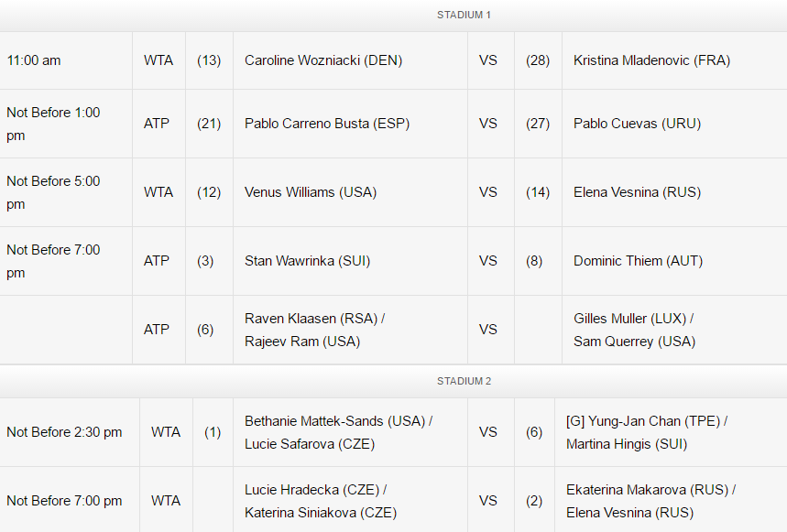Click the STADIUM 1 section header
Image resolution: width=787 pixels, height=532 pixels.
(x=464, y=15)
